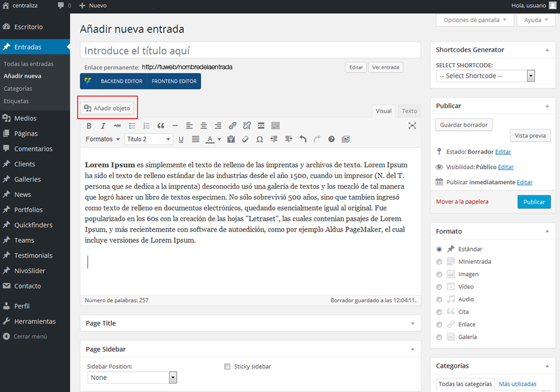Click the post title input field
The height and width of the screenshot is (392, 560).
pos(250,50)
